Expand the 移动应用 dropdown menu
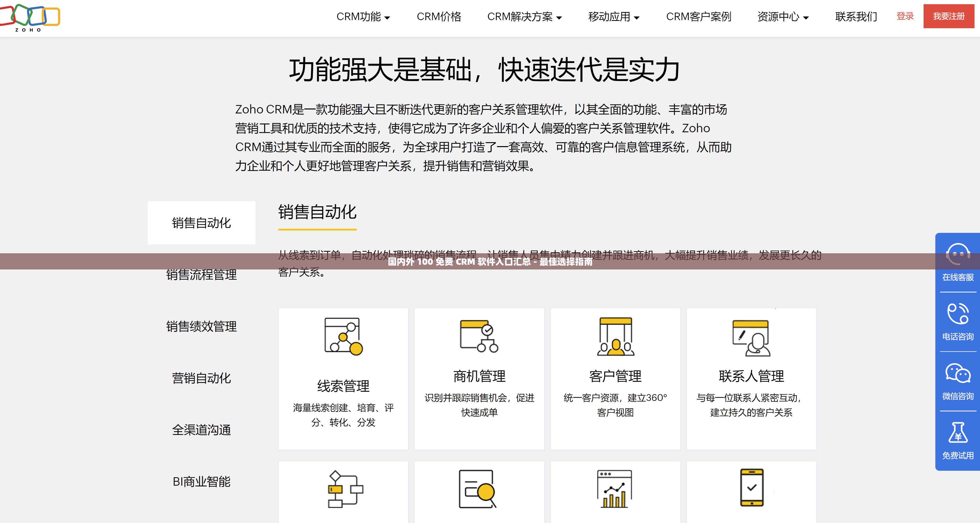 [x=614, y=17]
